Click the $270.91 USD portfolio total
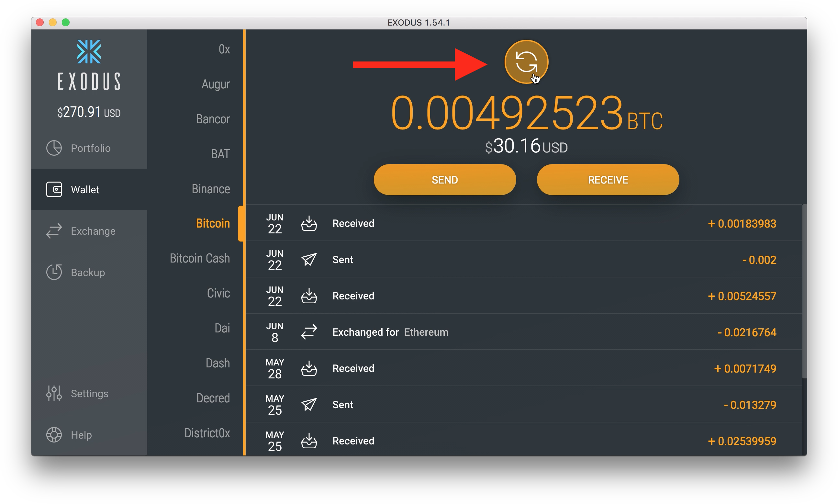The width and height of the screenshot is (838, 504). (89, 112)
